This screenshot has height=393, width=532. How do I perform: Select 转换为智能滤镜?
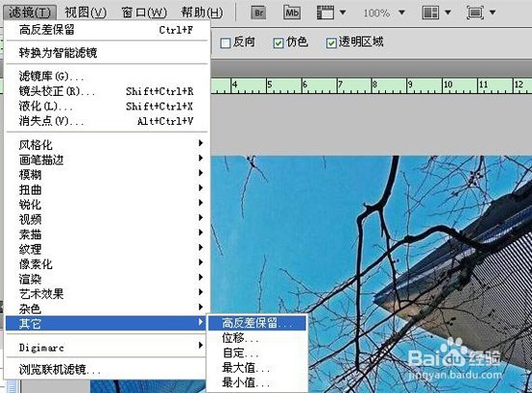coord(106,52)
